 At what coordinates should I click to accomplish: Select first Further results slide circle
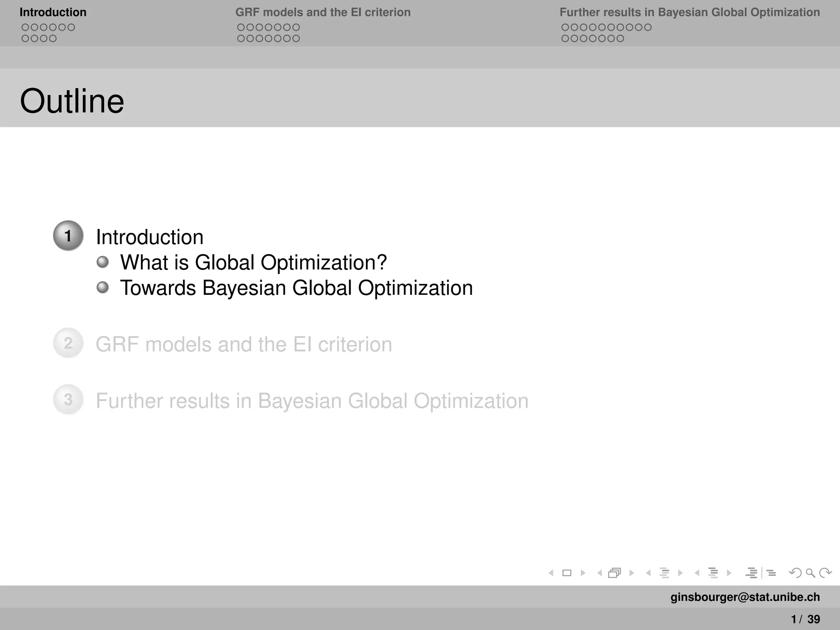pos(565,27)
